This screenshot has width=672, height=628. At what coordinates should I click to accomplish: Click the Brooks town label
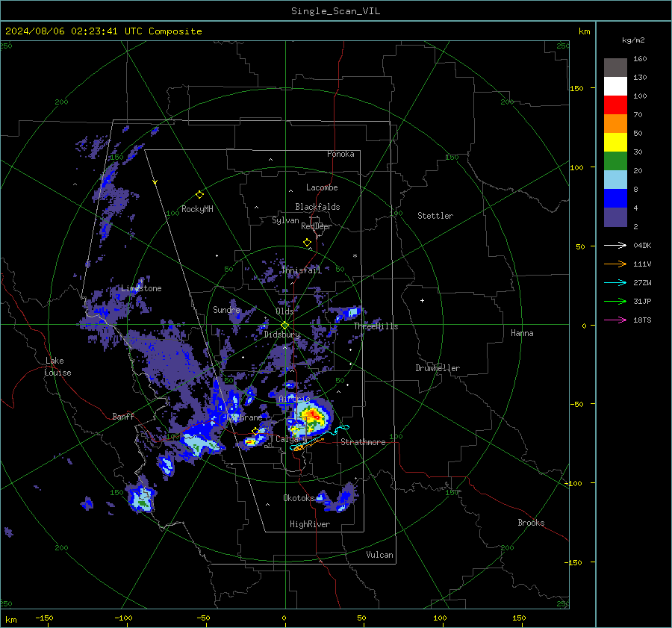[x=531, y=523]
